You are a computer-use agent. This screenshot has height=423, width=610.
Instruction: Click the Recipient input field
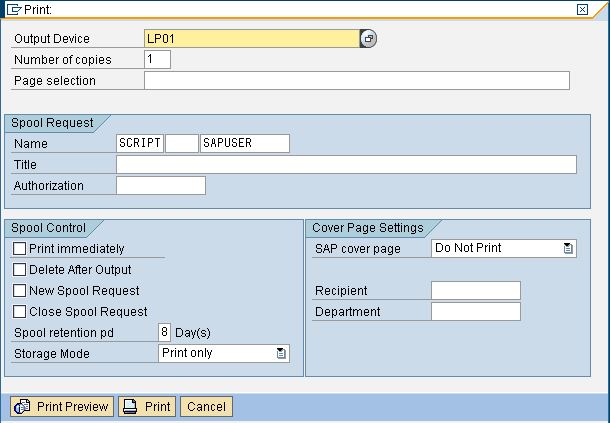476,290
